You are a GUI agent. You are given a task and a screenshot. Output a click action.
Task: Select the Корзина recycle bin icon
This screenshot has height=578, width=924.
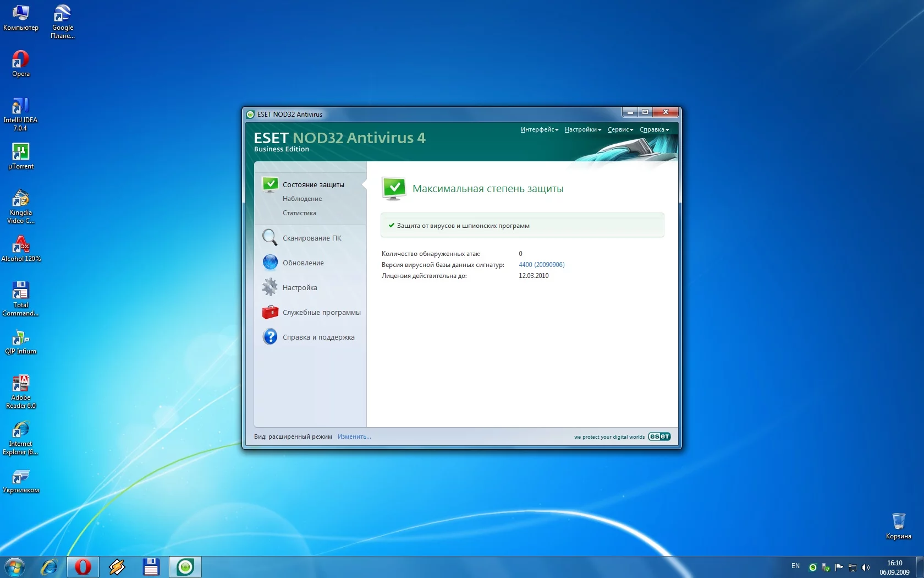click(899, 526)
